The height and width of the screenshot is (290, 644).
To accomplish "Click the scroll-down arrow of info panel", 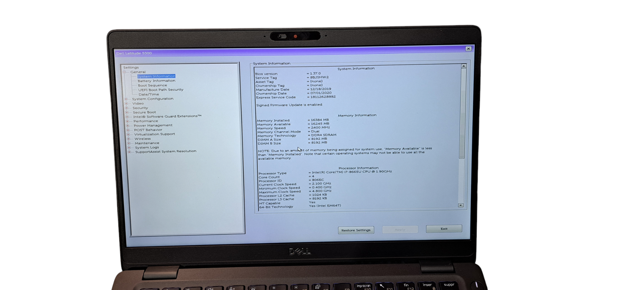I will pyautogui.click(x=460, y=205).
